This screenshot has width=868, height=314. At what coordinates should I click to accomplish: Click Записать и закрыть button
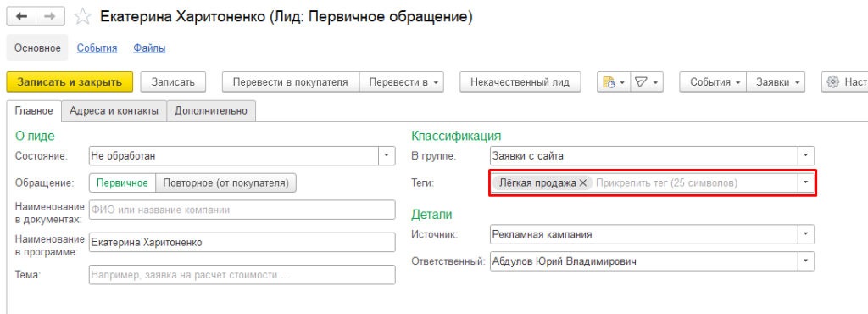(70, 82)
